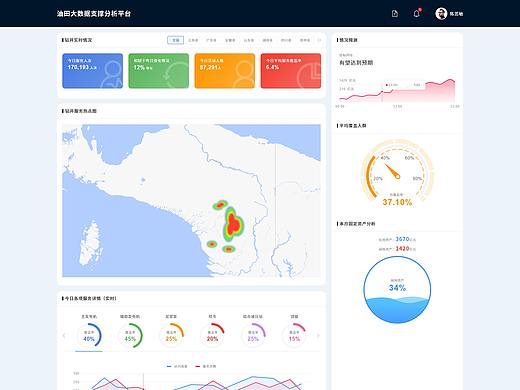
Task: Toggle the blue series legend of the line chart
Action: point(177,366)
